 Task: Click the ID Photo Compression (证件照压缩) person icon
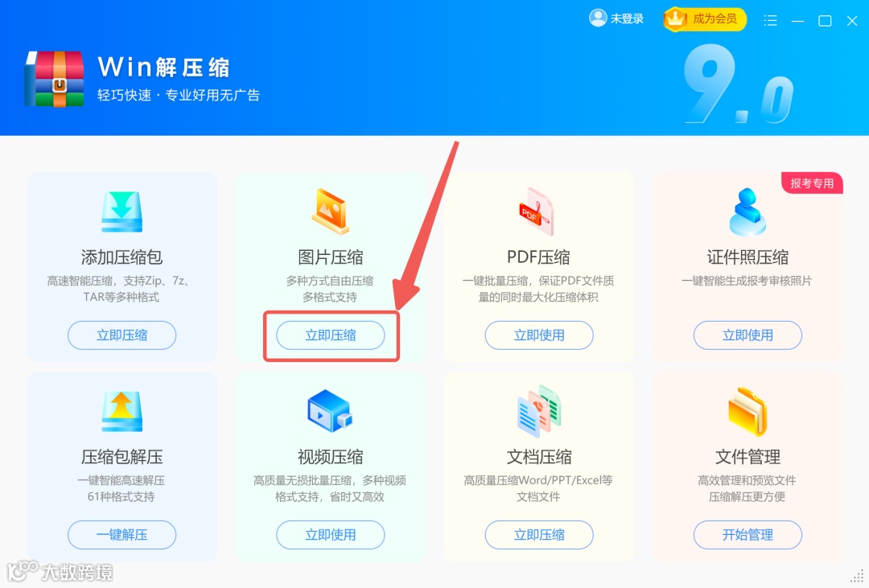tap(748, 211)
